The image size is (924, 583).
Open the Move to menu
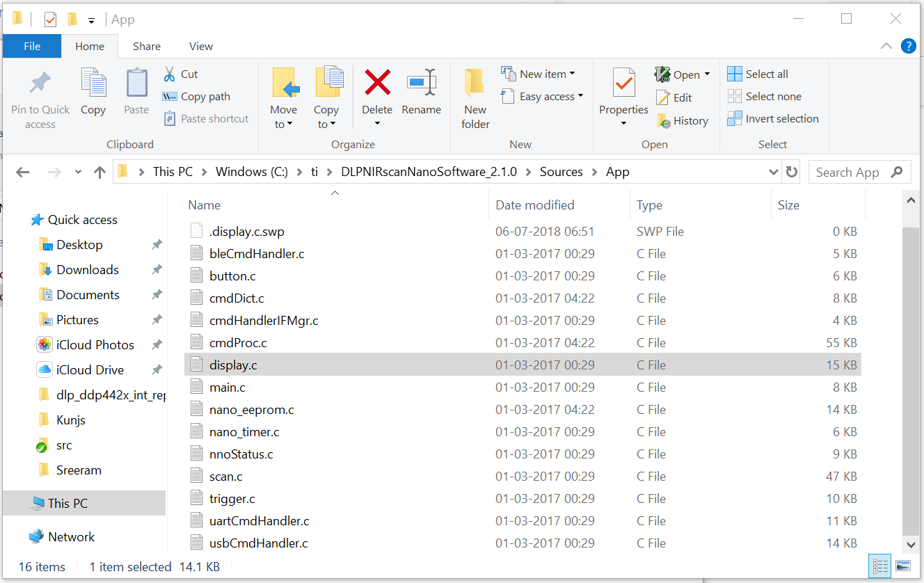[284, 99]
